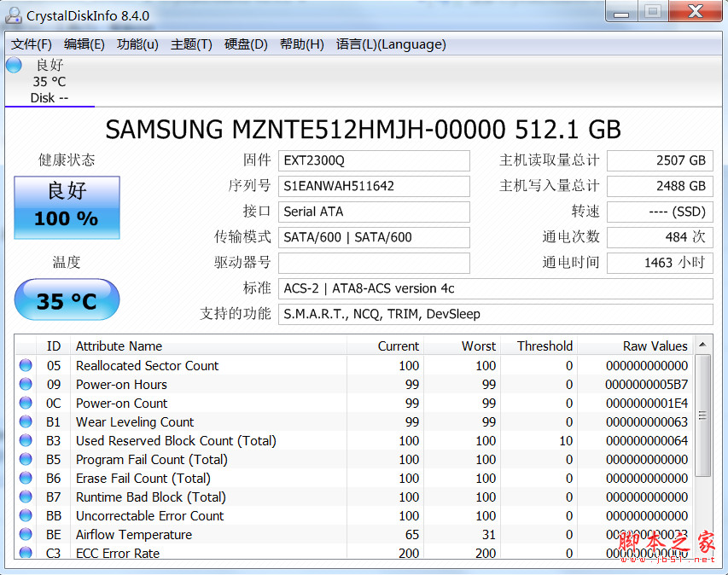Click the power on count value 484 次
This screenshot has width=728, height=575.
click(660, 237)
